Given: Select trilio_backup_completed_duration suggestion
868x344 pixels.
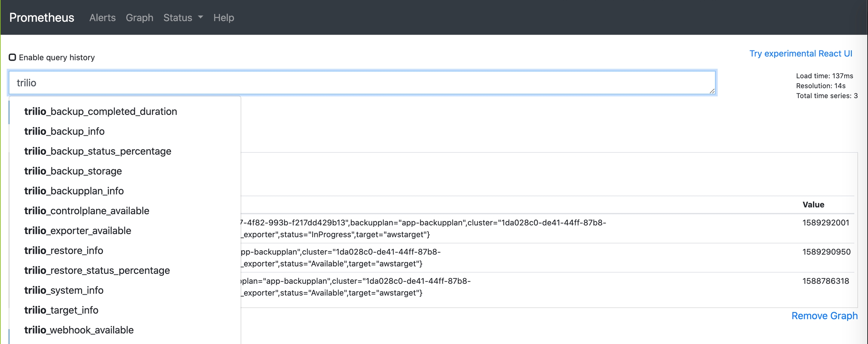Looking at the screenshot, I should pyautogui.click(x=101, y=111).
